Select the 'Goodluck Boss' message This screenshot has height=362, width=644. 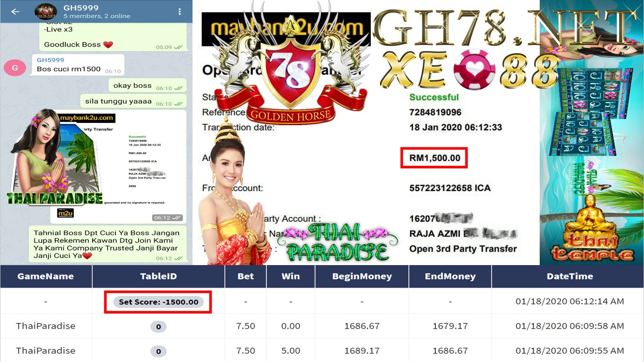[115, 37]
